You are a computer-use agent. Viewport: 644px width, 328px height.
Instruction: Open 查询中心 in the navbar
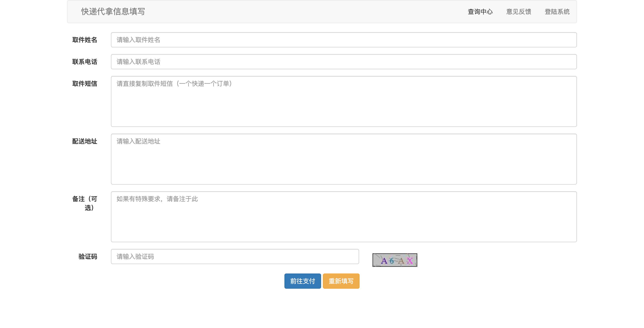click(x=480, y=12)
